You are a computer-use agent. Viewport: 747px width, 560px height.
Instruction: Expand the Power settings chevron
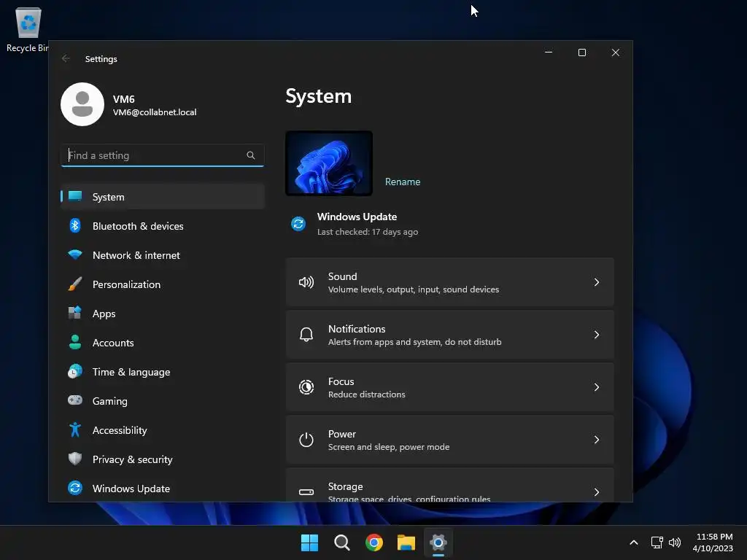[597, 440]
